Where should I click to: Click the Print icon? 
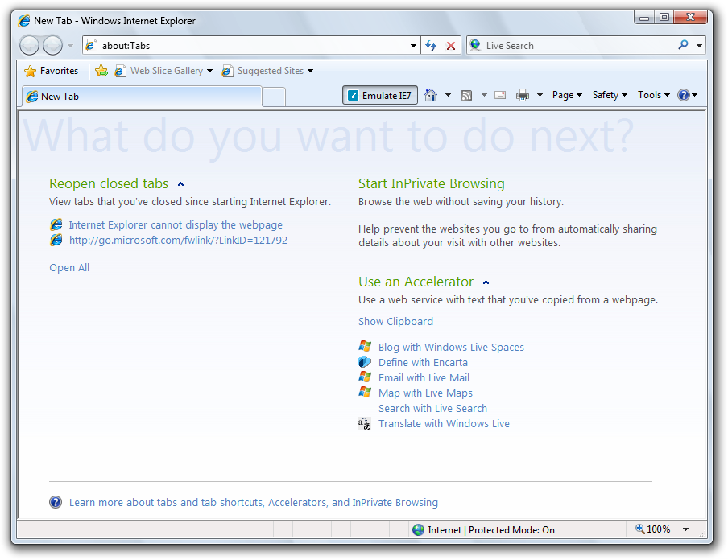coord(523,95)
